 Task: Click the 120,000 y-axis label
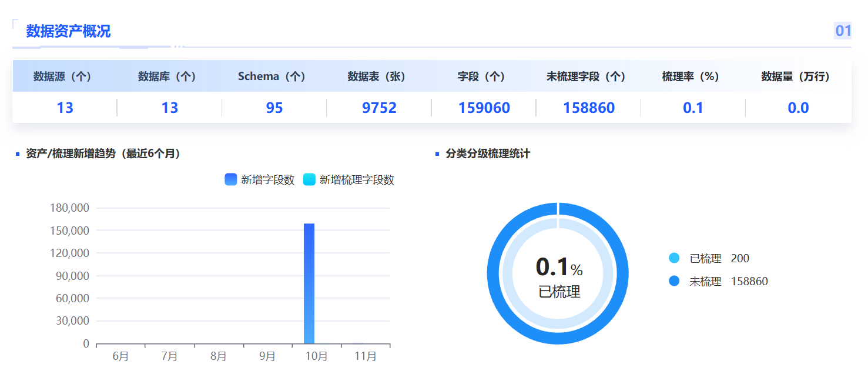71,253
